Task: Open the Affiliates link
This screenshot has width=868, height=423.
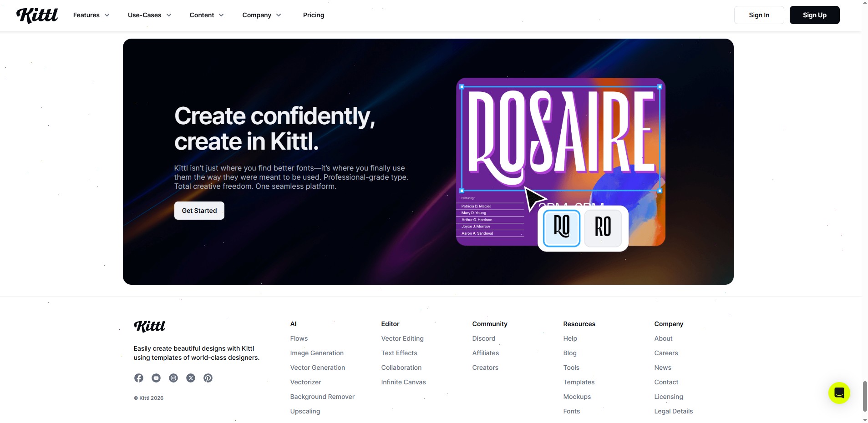Action: coord(486,353)
